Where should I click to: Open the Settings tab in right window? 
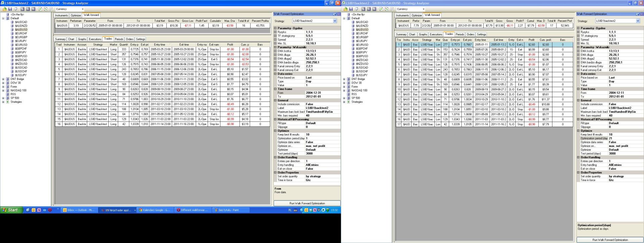pyautogui.click(x=481, y=34)
